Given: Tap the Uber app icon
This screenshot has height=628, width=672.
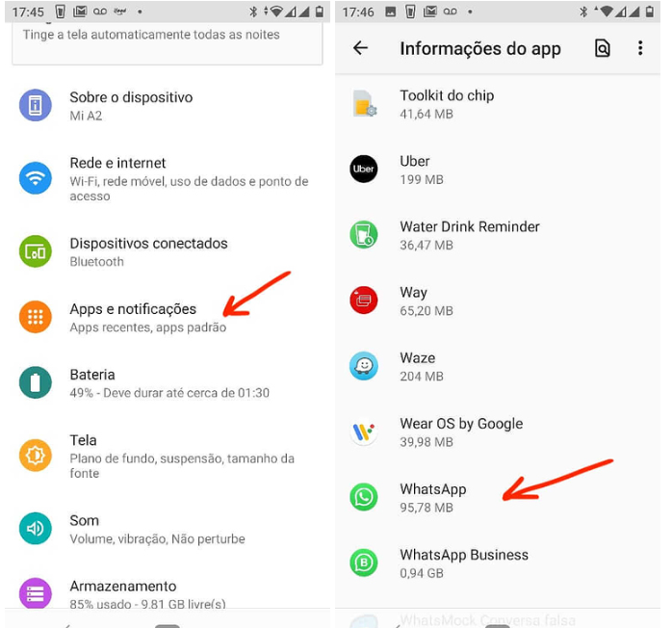Looking at the screenshot, I should coord(363,169).
